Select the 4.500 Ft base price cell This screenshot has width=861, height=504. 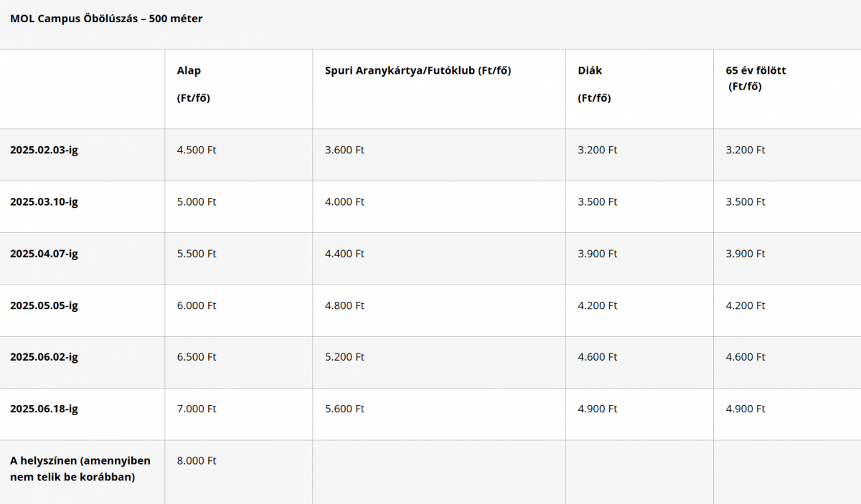tap(197, 150)
